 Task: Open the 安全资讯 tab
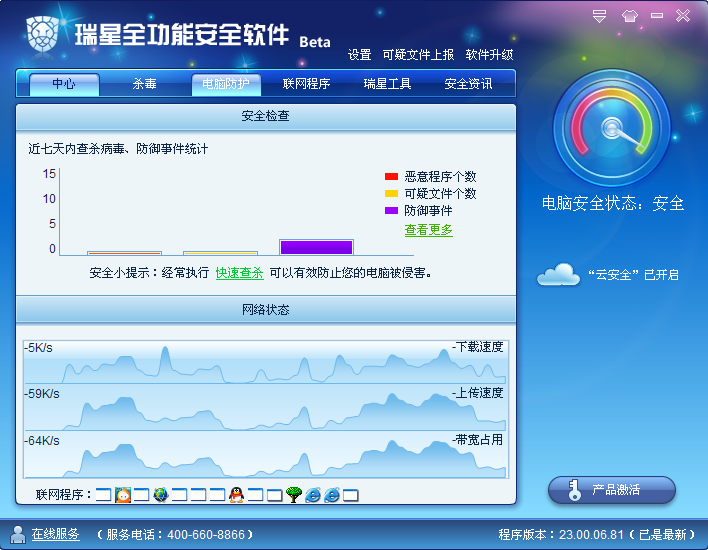pos(468,84)
